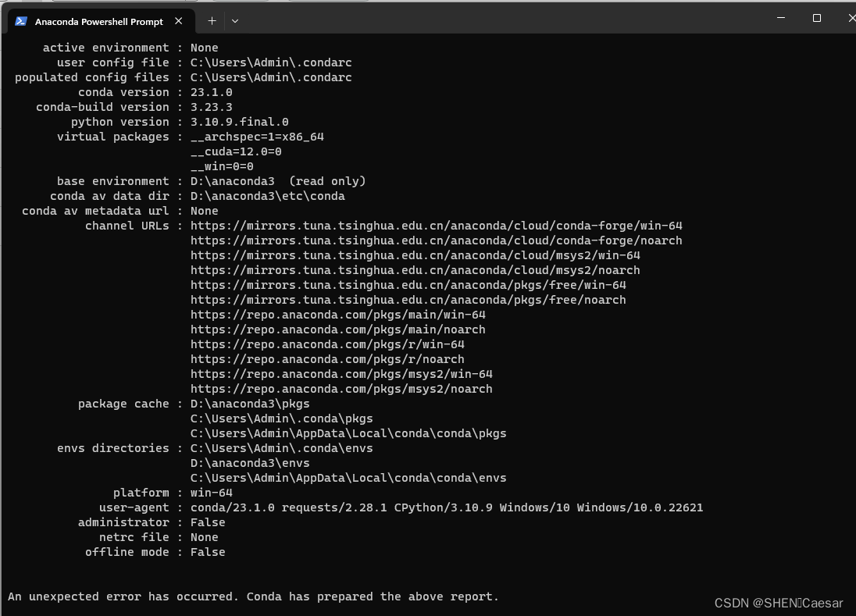Viewport: 856px width, 616px height.
Task: Click the D:\anaconda3\etc\conda path
Action: pos(267,196)
